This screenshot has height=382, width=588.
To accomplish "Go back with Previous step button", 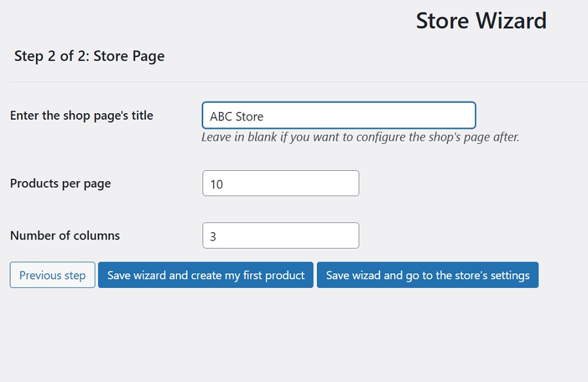I will tap(52, 275).
